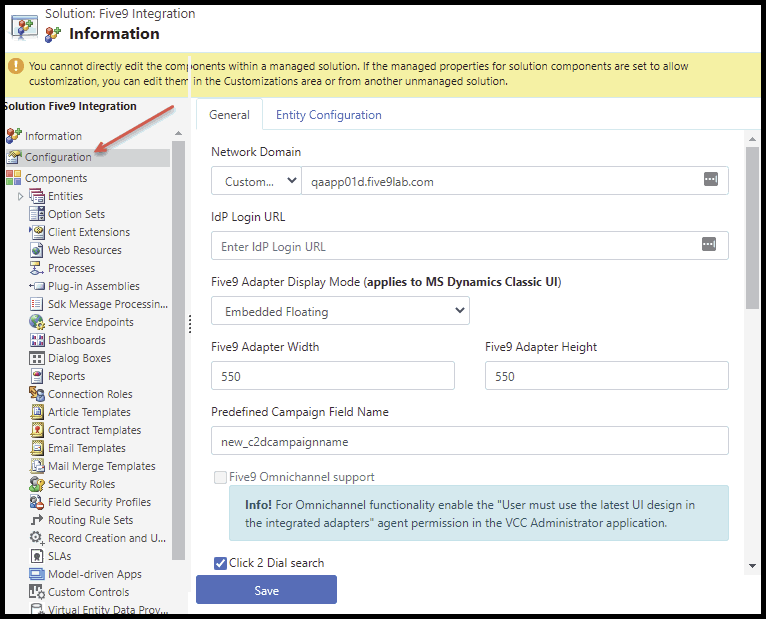The width and height of the screenshot is (766, 619).
Task: Click the Predefined Campaign Field Name input
Action: 469,441
